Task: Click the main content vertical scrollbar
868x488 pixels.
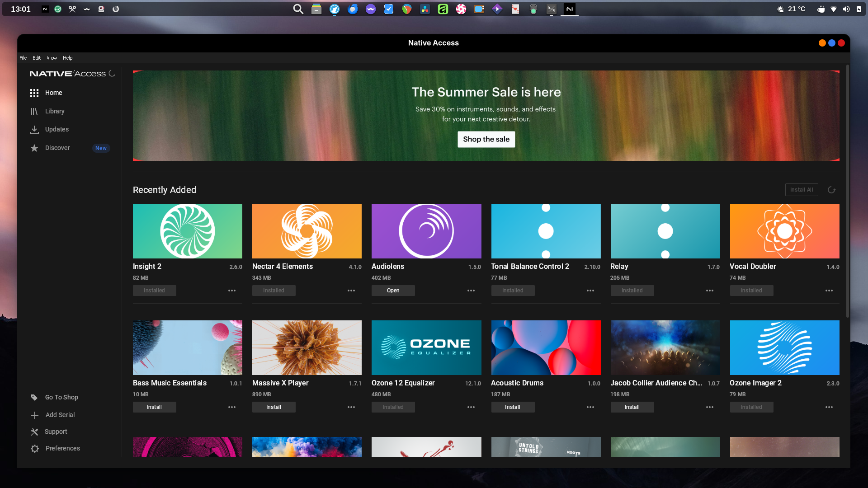Action: point(848,192)
